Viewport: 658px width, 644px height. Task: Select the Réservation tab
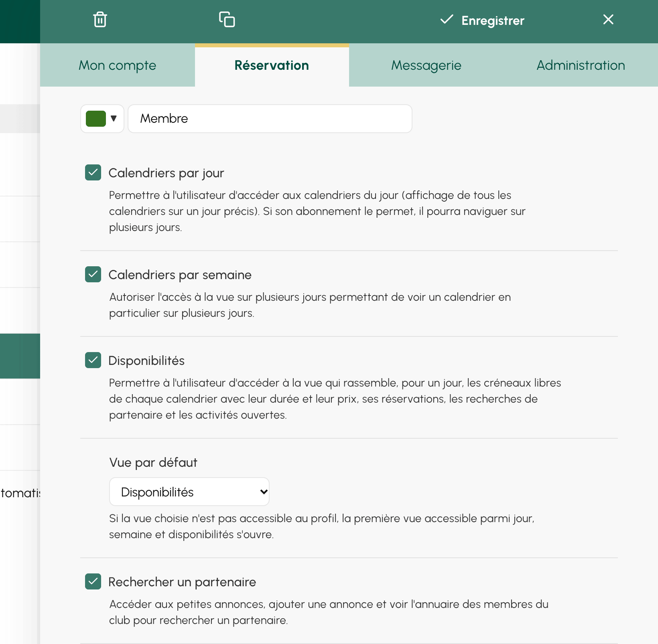click(x=272, y=65)
